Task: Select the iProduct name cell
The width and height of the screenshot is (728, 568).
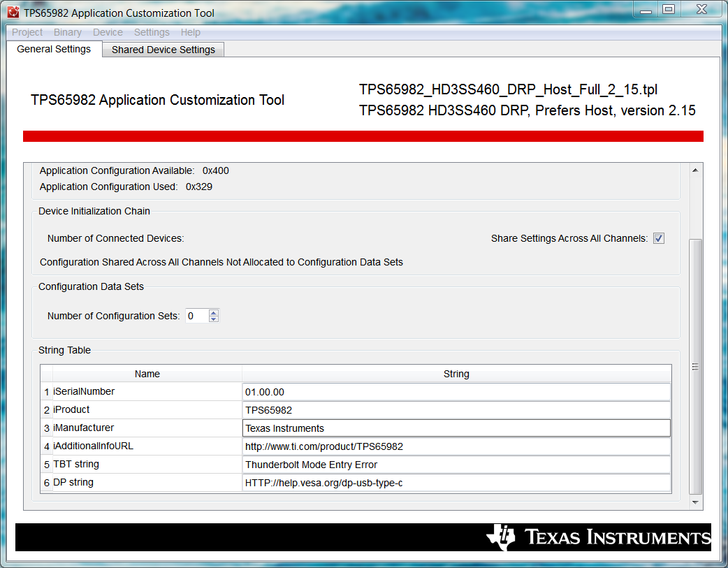Action: pos(147,409)
